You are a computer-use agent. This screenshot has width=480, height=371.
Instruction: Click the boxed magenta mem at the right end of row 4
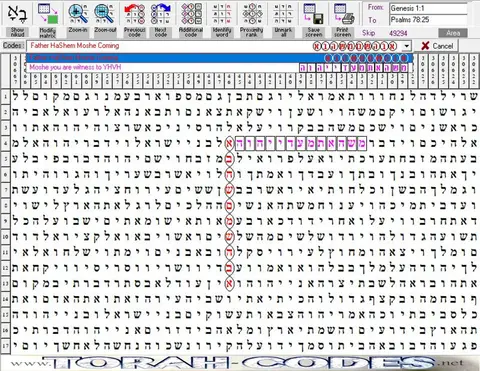click(x=361, y=144)
